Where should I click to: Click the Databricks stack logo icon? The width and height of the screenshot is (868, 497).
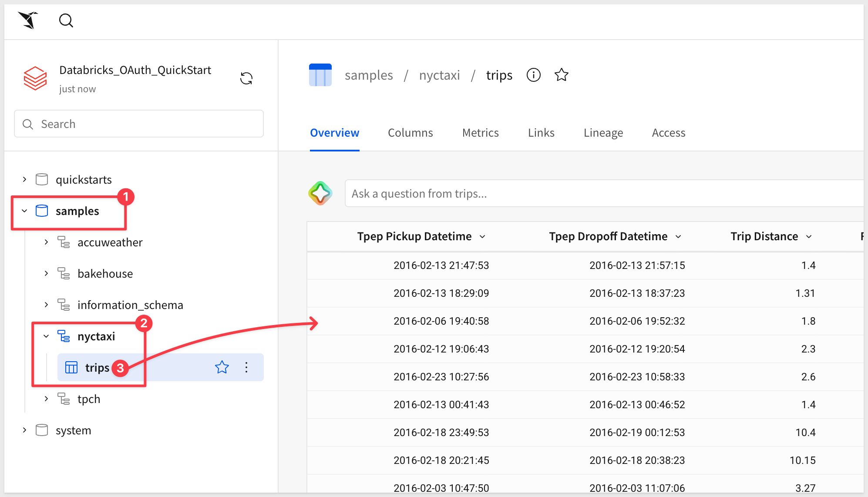point(35,78)
